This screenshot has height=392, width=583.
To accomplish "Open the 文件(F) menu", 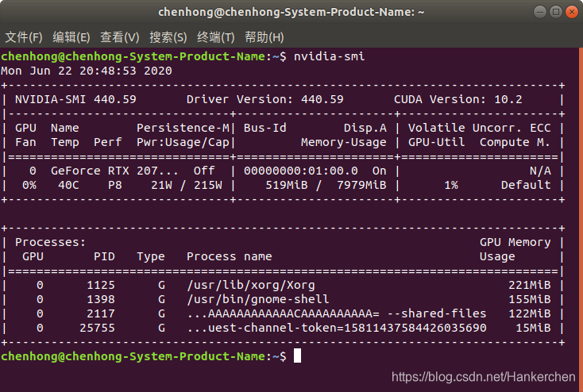I will click(23, 37).
